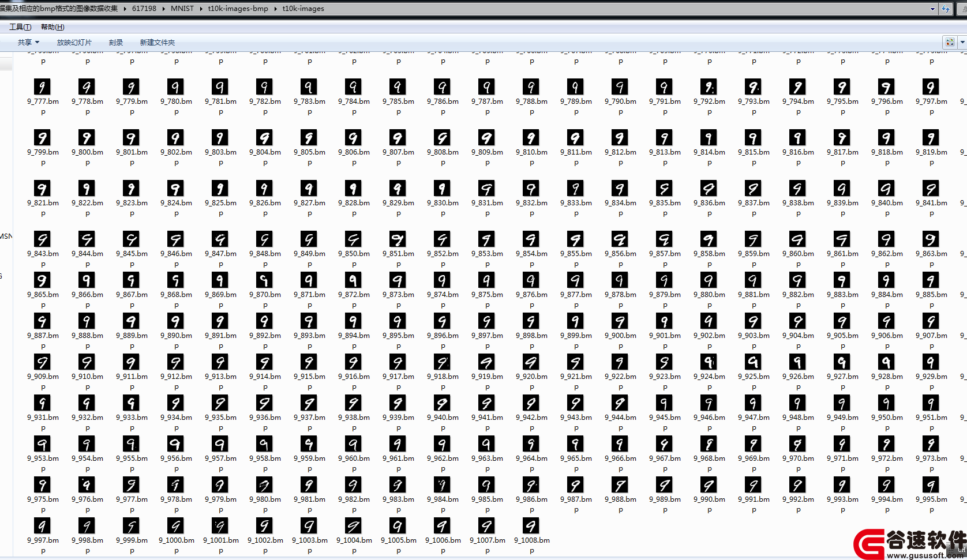Select the 9_780.bmp image file

pyautogui.click(x=176, y=96)
